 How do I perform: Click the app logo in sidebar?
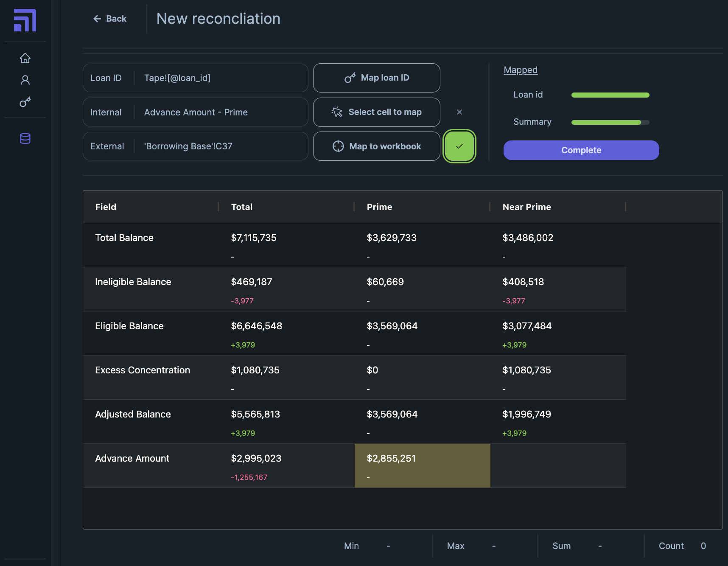pyautogui.click(x=25, y=20)
